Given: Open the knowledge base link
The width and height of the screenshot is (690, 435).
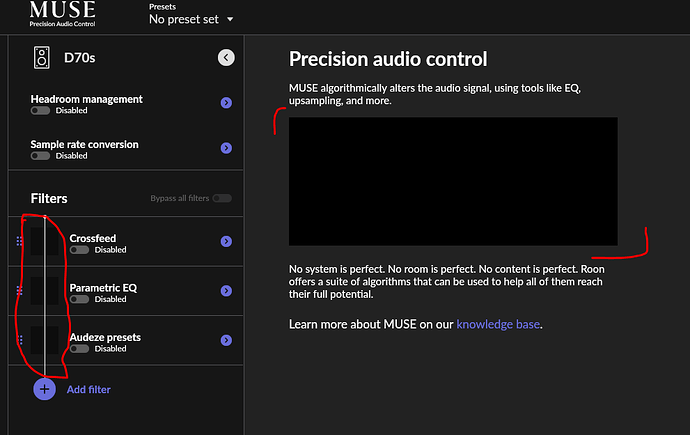Looking at the screenshot, I should [x=498, y=324].
